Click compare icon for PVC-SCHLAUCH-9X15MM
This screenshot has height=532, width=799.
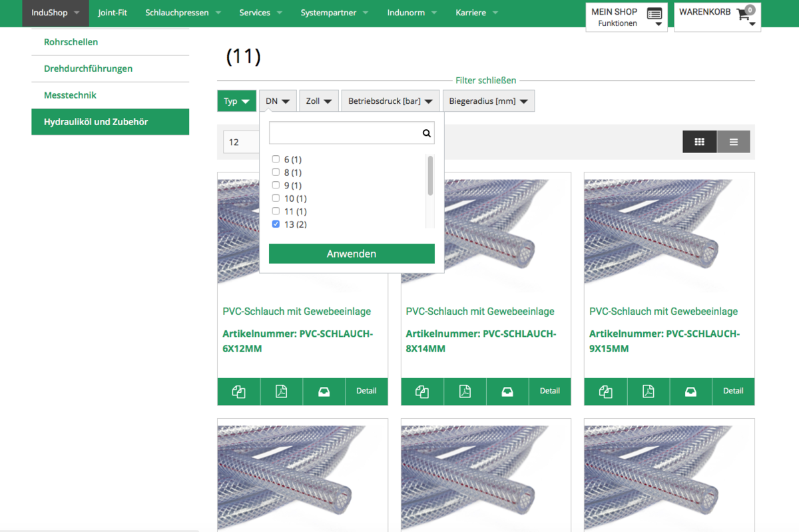point(605,392)
